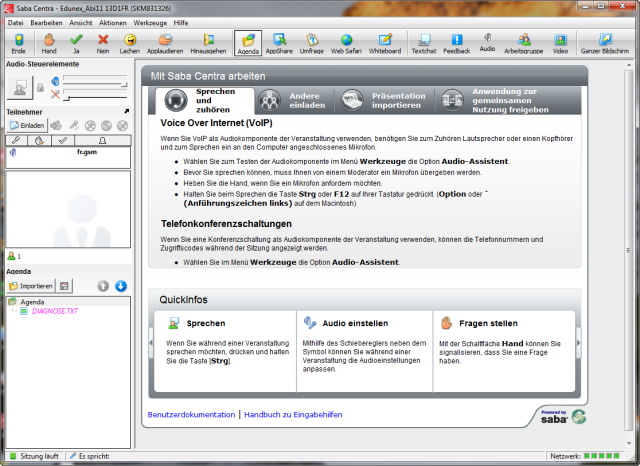
Task: Toggle the microphone lock icon
Action: 40,87
